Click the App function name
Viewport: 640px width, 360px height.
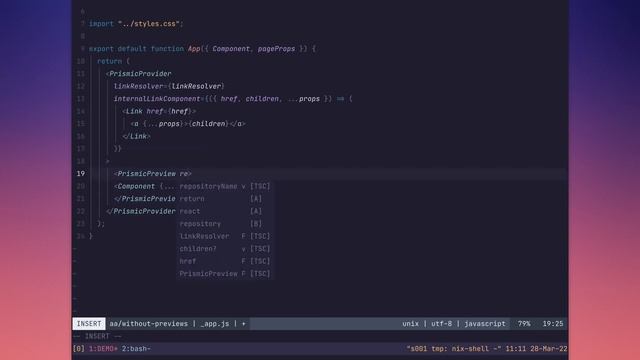click(x=194, y=49)
